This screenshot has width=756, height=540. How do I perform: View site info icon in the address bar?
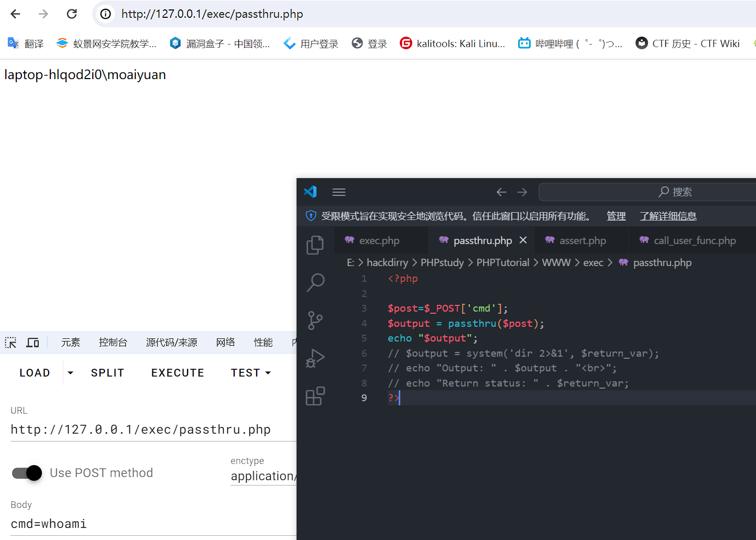click(x=106, y=14)
